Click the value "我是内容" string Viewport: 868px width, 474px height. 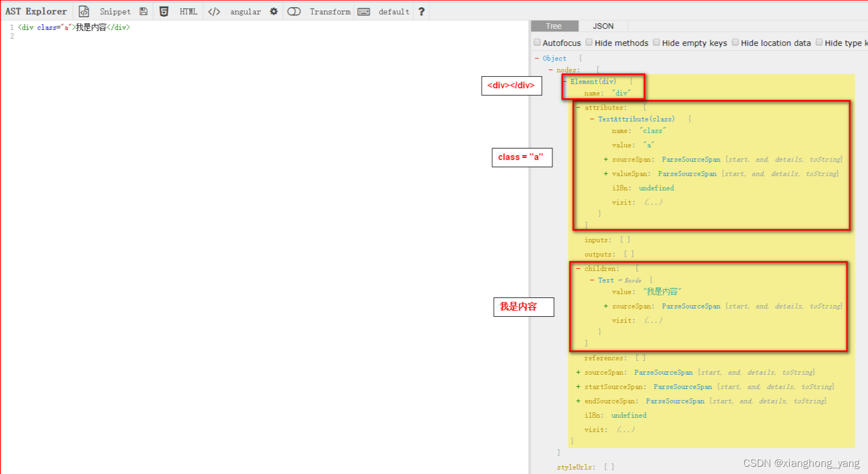[x=662, y=292]
